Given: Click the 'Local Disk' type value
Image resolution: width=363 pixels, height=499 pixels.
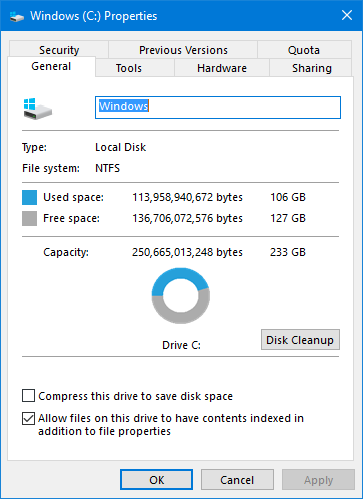Looking at the screenshot, I should pyautogui.click(x=121, y=147).
